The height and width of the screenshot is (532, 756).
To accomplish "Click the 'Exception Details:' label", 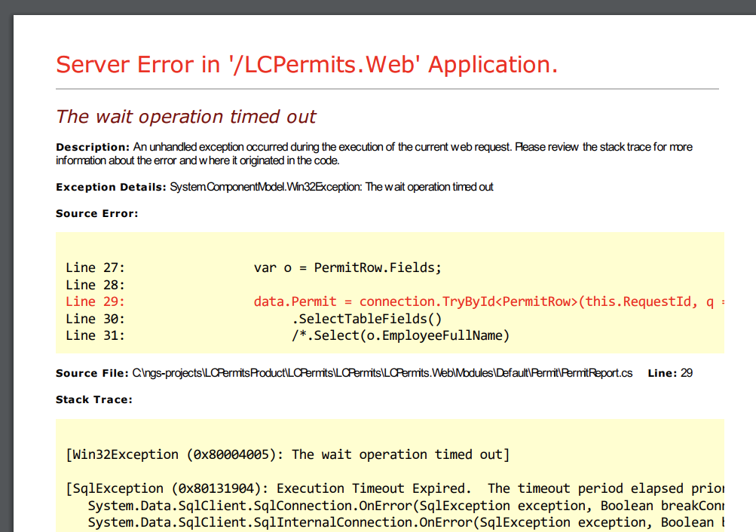I will 111,187.
